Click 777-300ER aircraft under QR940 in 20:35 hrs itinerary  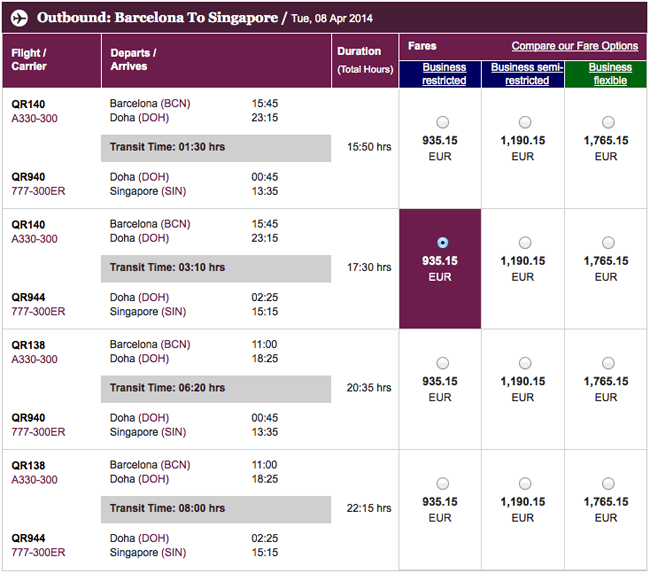[38, 432]
